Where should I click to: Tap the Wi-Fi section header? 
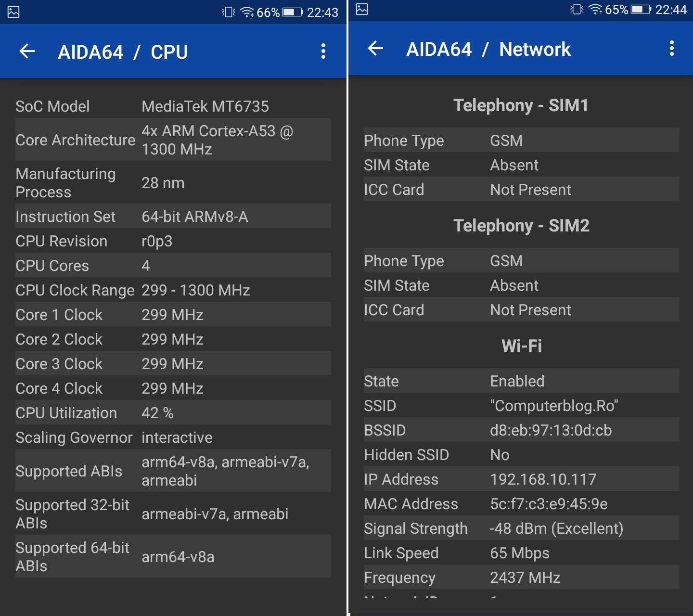point(521,346)
